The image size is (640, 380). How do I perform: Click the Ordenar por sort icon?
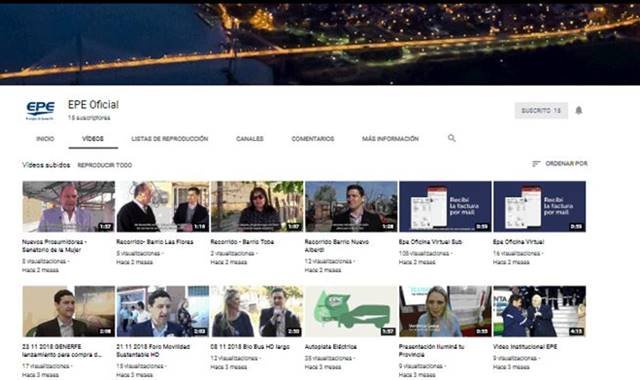pos(536,164)
